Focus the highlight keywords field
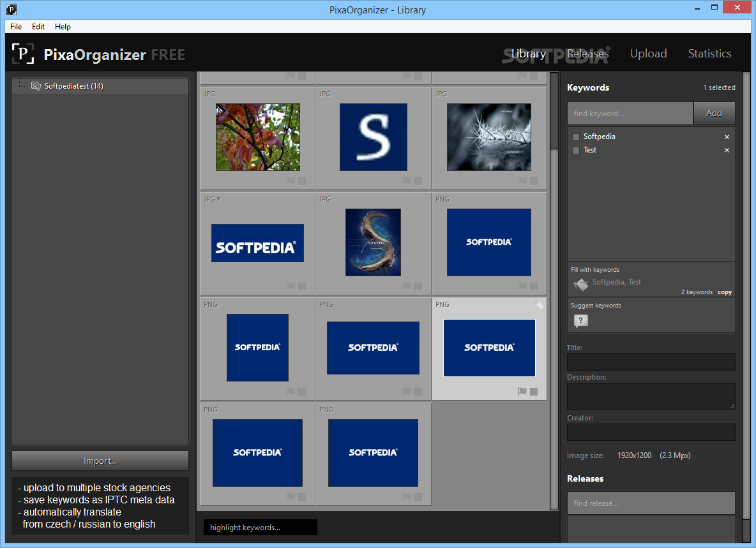756x548 pixels. [261, 528]
